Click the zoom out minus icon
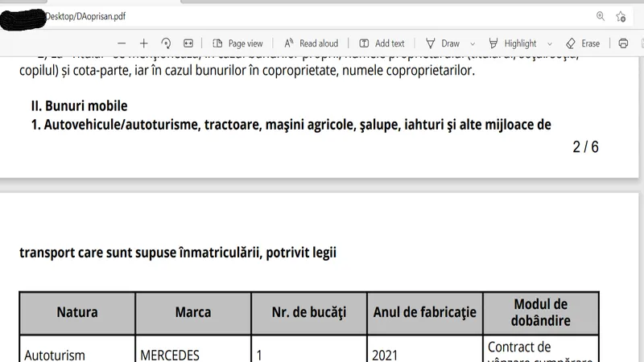The height and width of the screenshot is (362, 644). click(122, 43)
